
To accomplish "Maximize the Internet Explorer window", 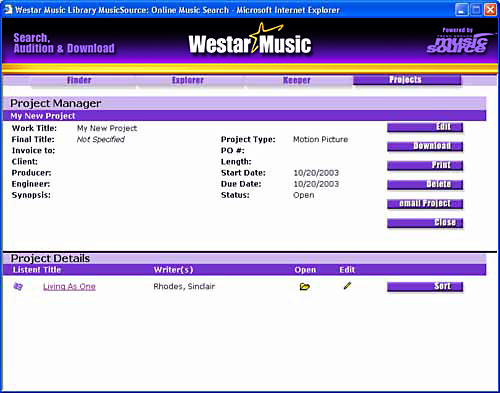I will (x=476, y=10).
